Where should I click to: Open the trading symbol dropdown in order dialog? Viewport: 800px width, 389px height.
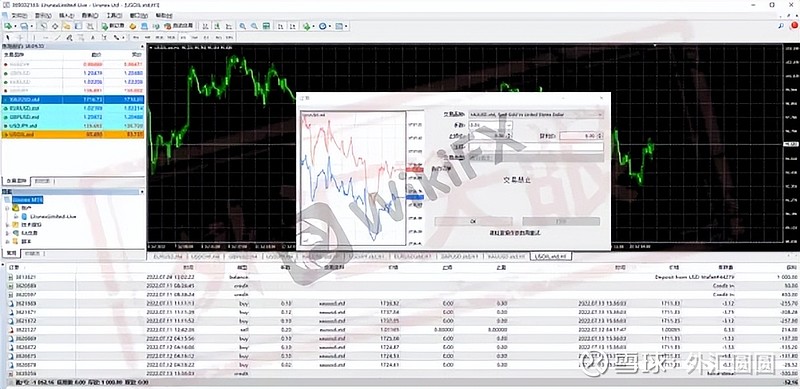(536, 114)
